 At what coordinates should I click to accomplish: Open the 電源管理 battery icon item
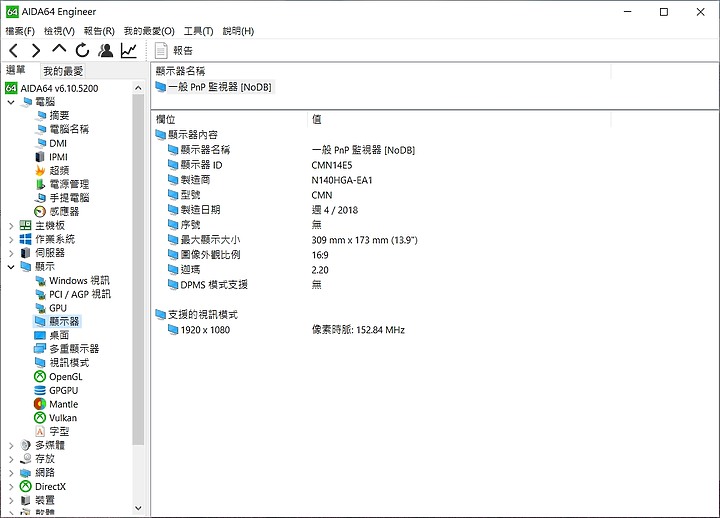[40, 184]
